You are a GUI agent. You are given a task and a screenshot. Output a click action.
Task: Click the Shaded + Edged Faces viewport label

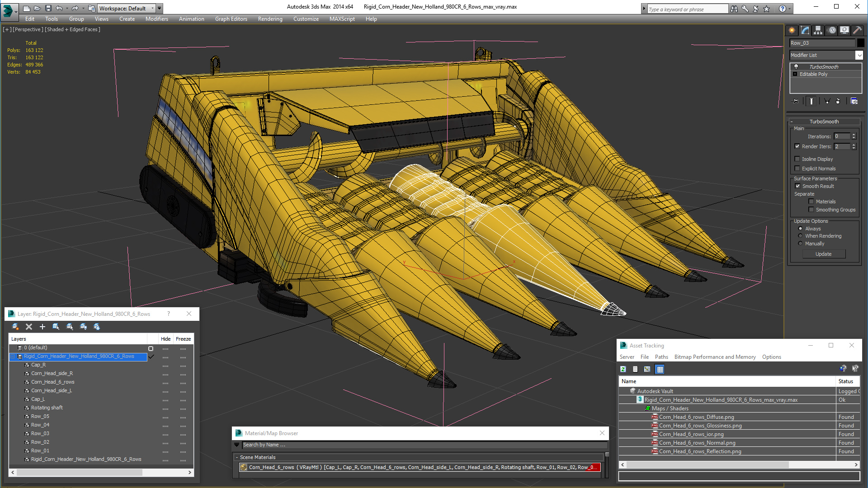(x=73, y=29)
